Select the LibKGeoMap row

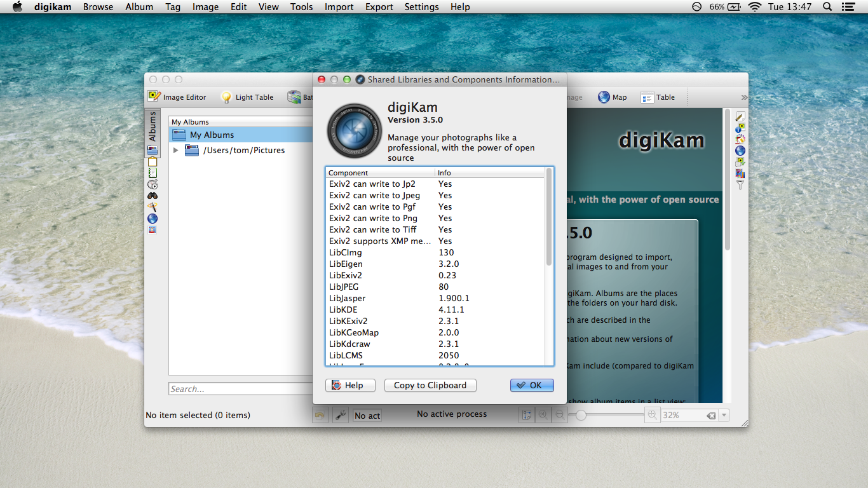click(435, 332)
